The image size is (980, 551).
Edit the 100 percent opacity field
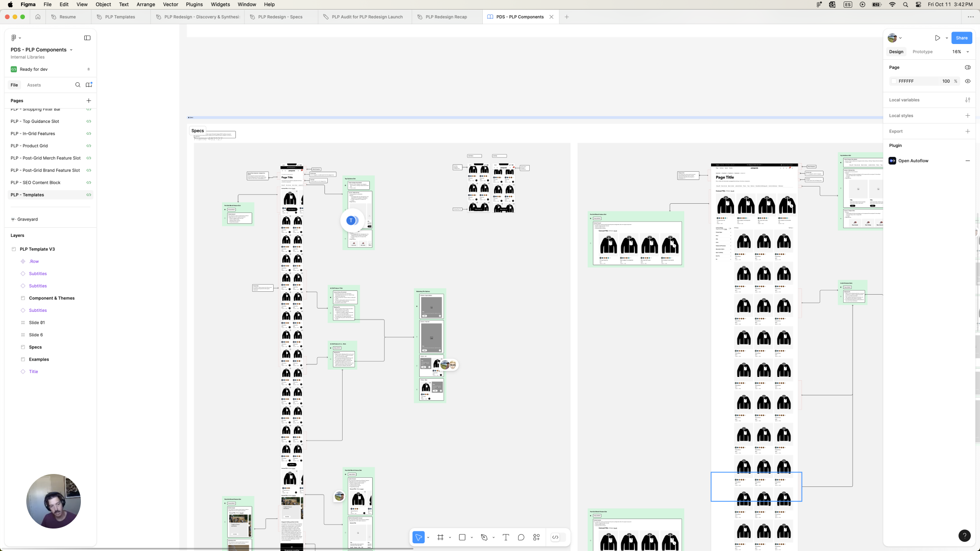[x=946, y=81]
